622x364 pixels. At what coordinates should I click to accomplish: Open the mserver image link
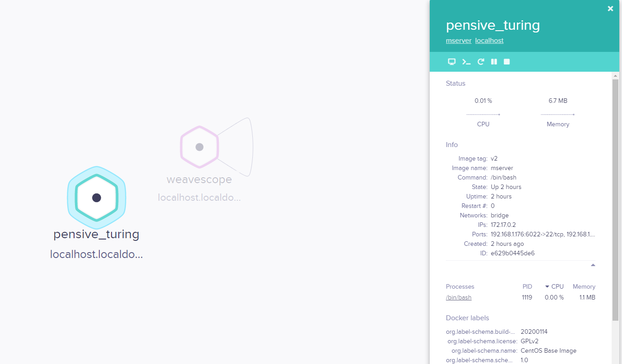click(x=459, y=41)
